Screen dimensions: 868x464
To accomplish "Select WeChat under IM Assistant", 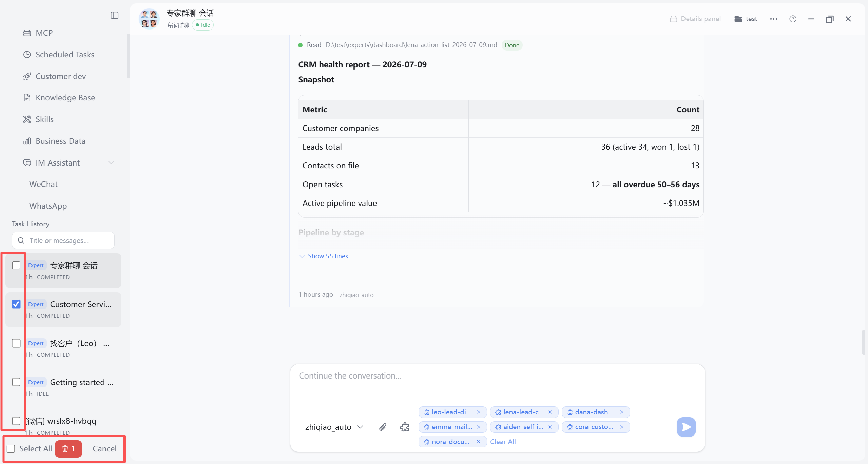I will point(43,184).
